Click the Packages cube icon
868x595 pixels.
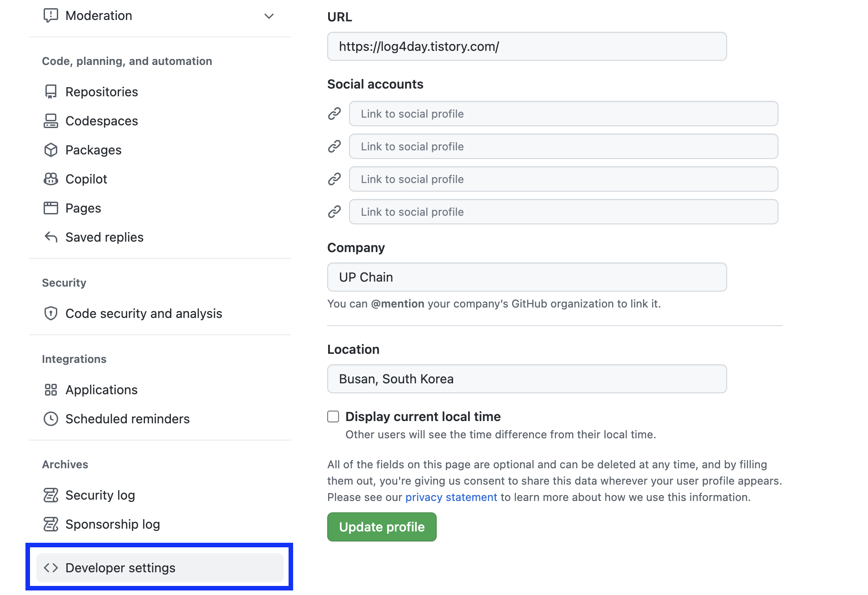pyautogui.click(x=50, y=150)
